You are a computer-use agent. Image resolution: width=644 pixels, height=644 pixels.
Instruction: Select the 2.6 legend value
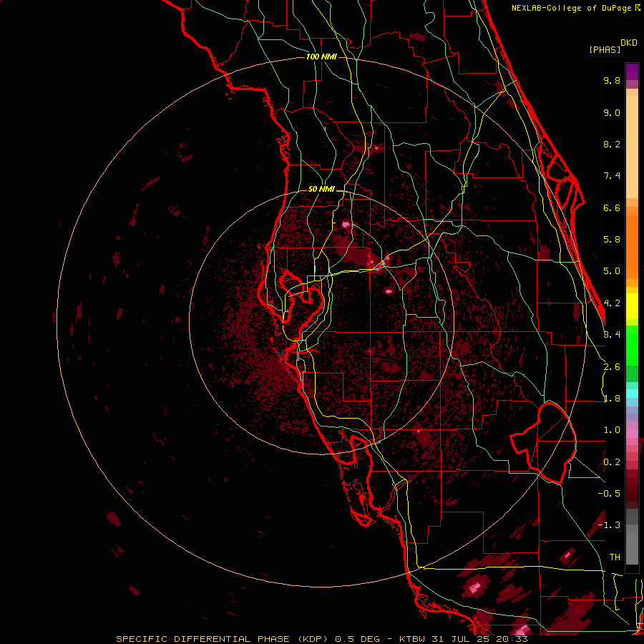click(x=612, y=367)
